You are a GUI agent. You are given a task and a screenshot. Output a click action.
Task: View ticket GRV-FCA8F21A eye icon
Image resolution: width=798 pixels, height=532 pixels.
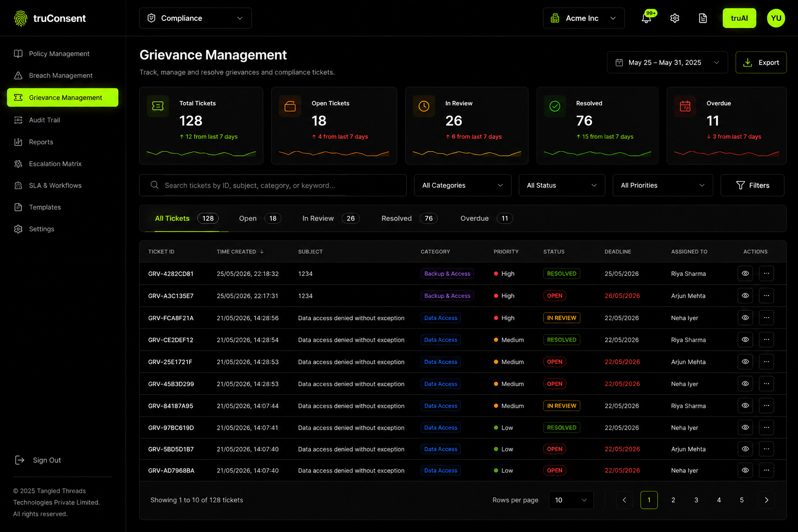point(745,317)
